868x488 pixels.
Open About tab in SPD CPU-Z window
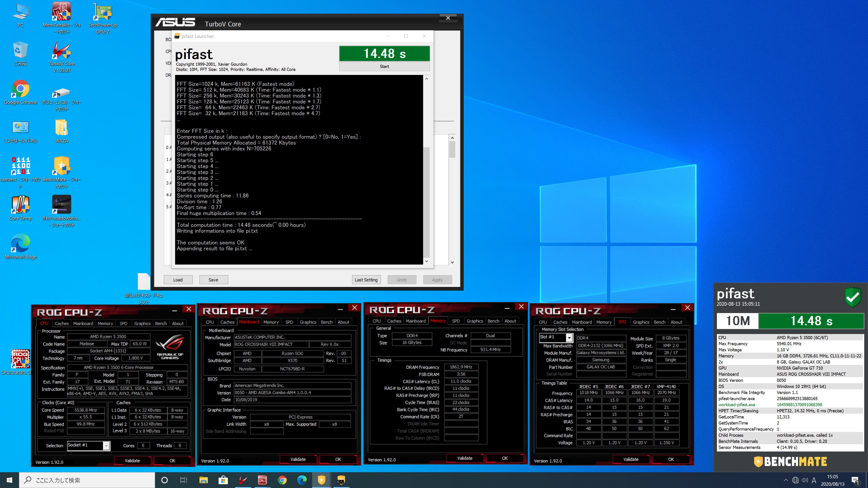click(676, 322)
